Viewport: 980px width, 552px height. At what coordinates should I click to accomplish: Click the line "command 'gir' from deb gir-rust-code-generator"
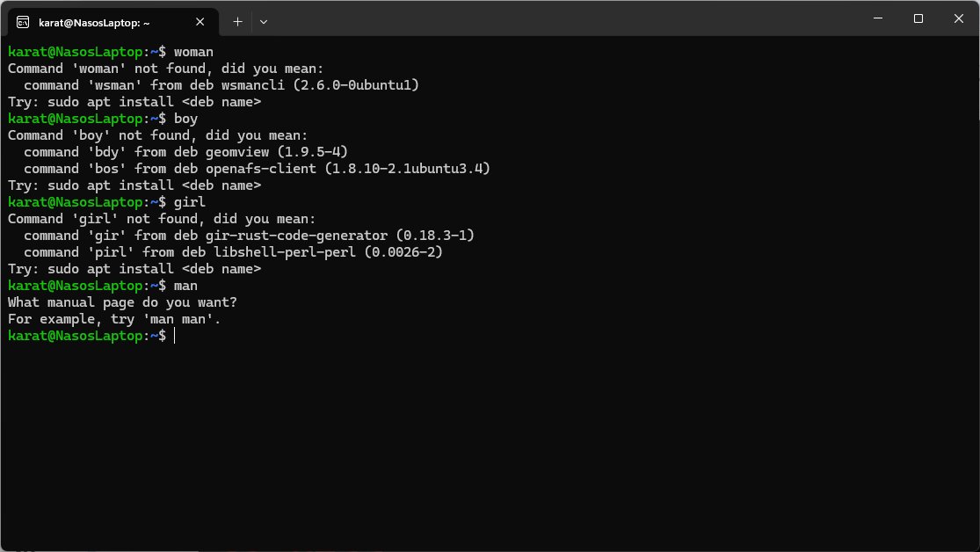(249, 236)
